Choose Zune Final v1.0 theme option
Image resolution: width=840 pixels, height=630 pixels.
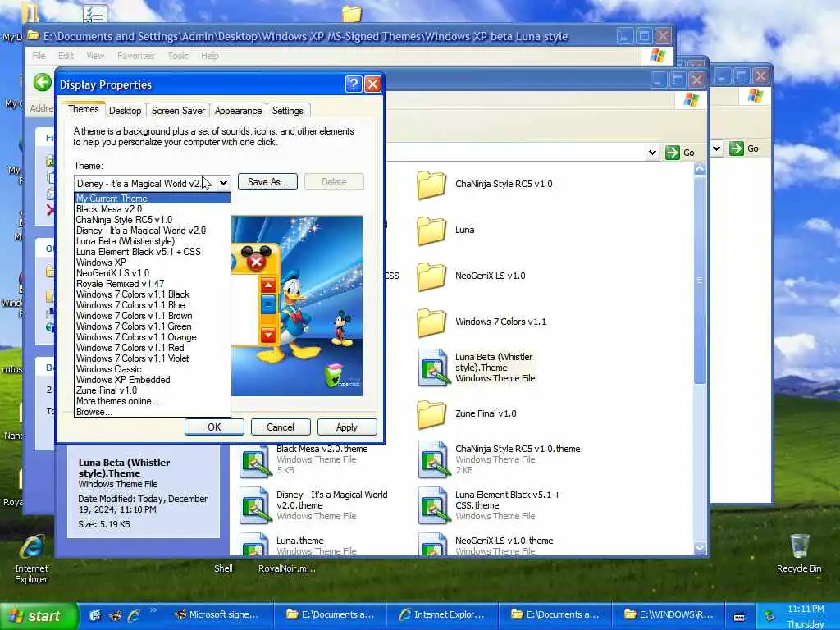[x=152, y=390]
